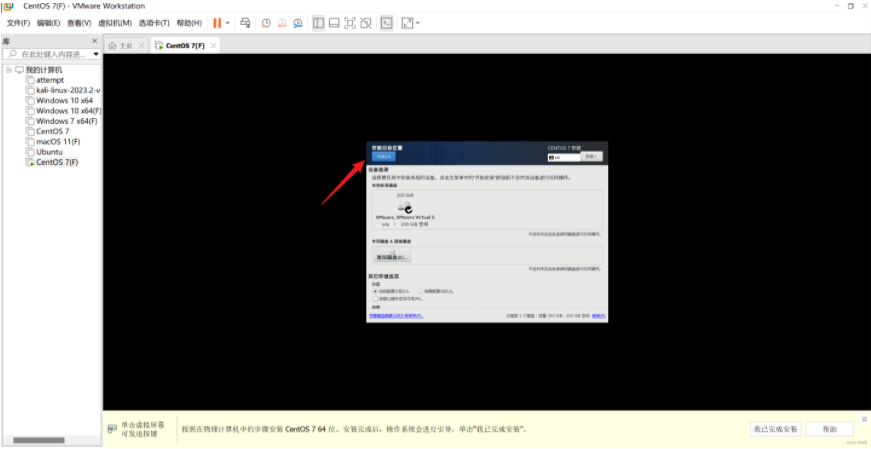Open the 虚拟机(M) menu
Screen dimensions: 871x449
(x=114, y=23)
